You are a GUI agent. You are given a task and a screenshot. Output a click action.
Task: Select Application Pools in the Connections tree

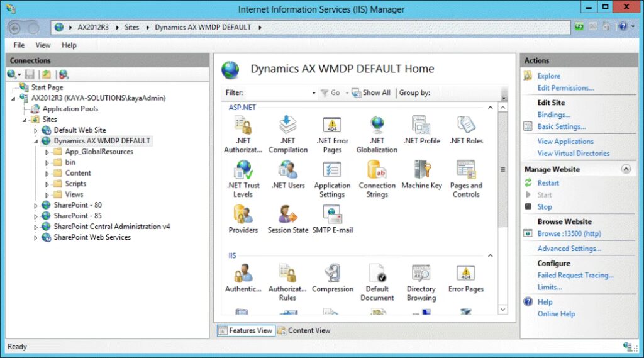(70, 109)
